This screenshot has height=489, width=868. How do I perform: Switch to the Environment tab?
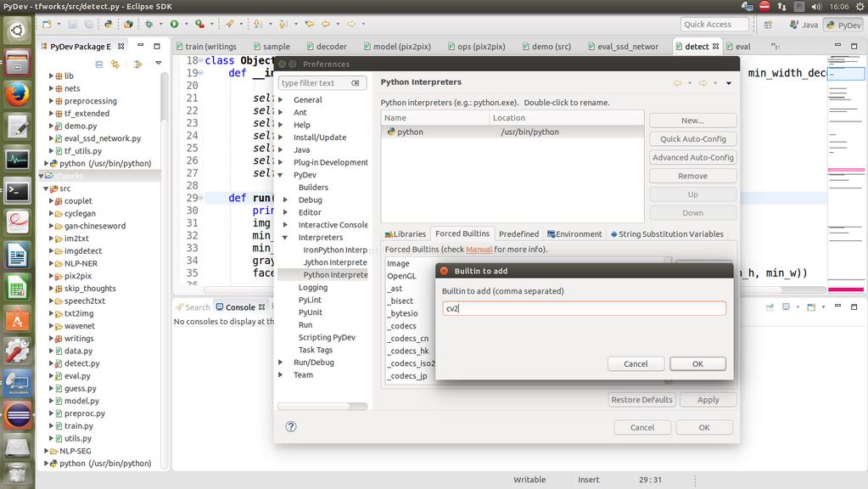[574, 233]
